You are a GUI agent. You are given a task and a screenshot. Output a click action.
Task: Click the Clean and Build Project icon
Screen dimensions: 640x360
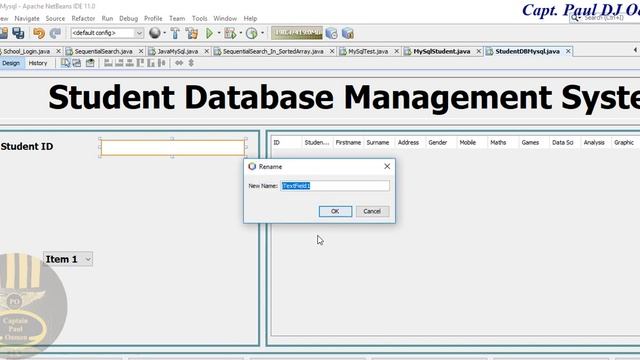click(191, 33)
